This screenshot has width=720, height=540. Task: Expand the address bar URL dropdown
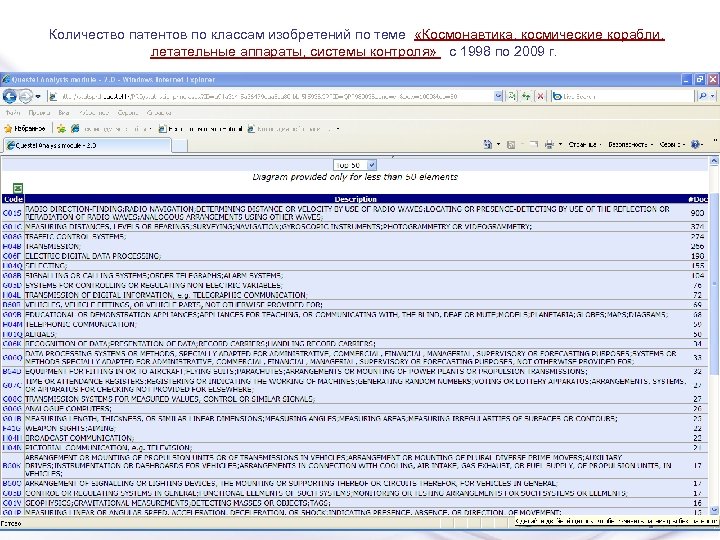[x=498, y=96]
